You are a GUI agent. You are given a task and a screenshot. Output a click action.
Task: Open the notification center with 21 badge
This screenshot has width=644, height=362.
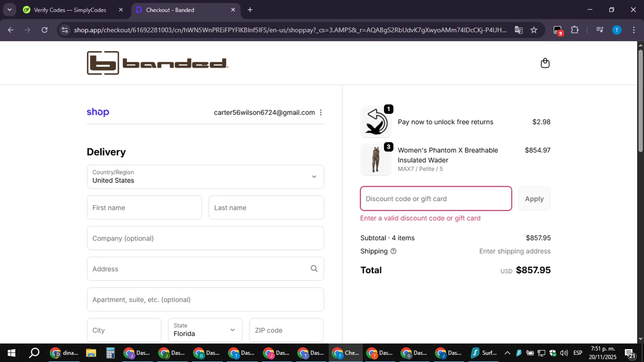630,353
